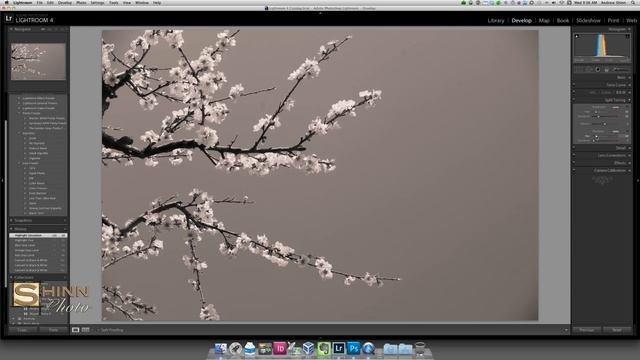Viewport: 640px width, 360px height.
Task: Open the Highlights color swatch
Action: click(x=616, y=107)
